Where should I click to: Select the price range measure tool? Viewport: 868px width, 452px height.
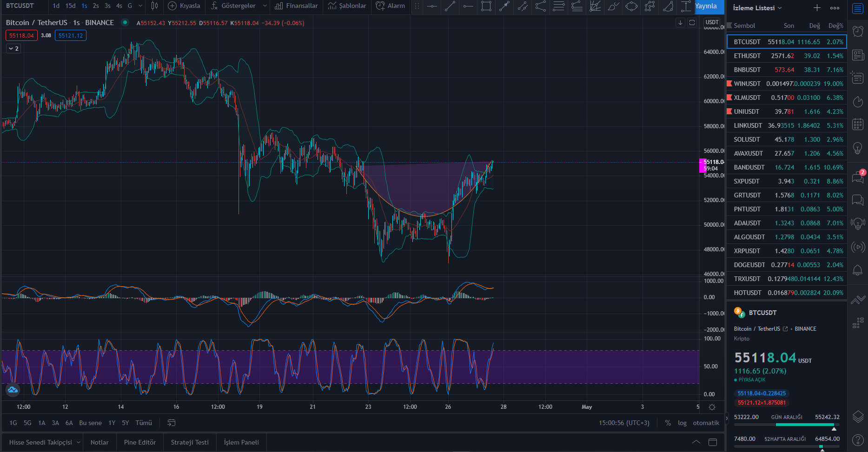[x=686, y=7]
